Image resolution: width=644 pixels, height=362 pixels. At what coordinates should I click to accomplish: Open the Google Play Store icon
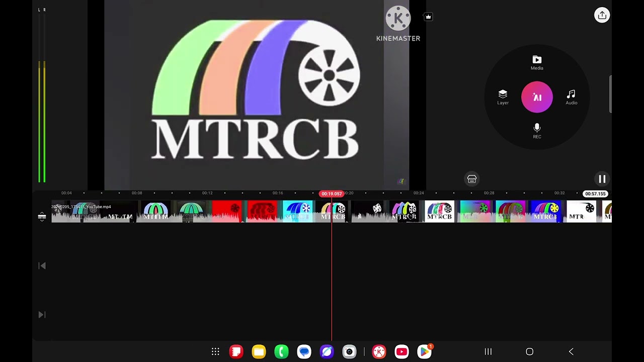pos(425,351)
